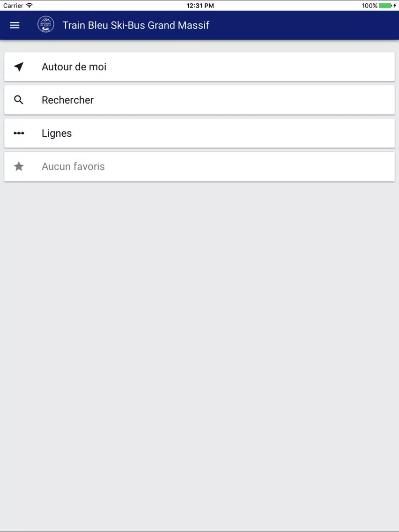
Task: Tap the 100% battery percentage text
Action: (369, 6)
